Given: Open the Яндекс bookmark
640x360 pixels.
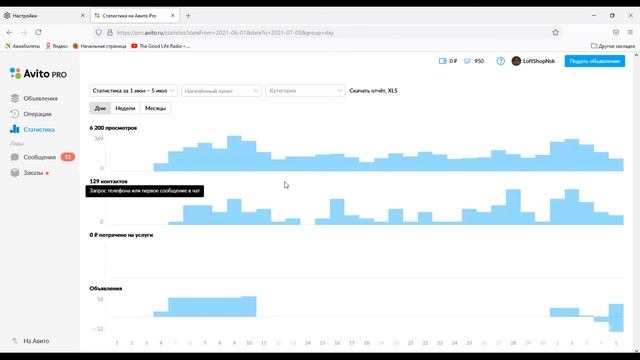Looking at the screenshot, I should tap(57, 46).
